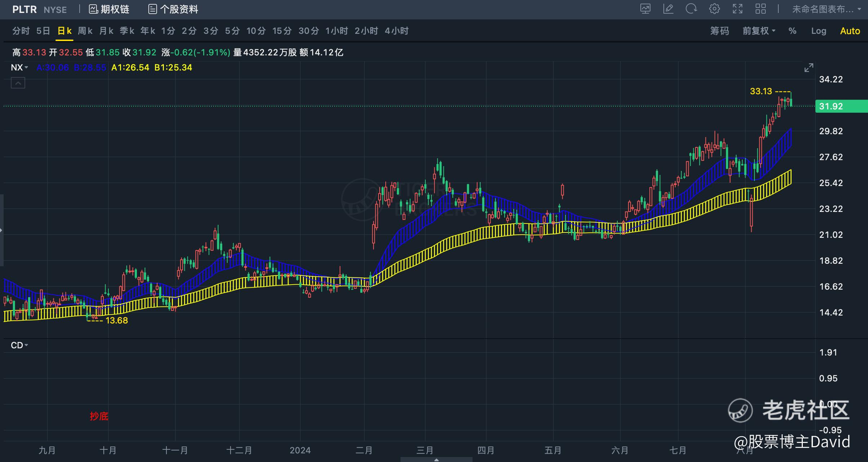Image resolution: width=868 pixels, height=462 pixels.
Task: Select the 年k yearly candlestick tab
Action: pyautogui.click(x=148, y=31)
